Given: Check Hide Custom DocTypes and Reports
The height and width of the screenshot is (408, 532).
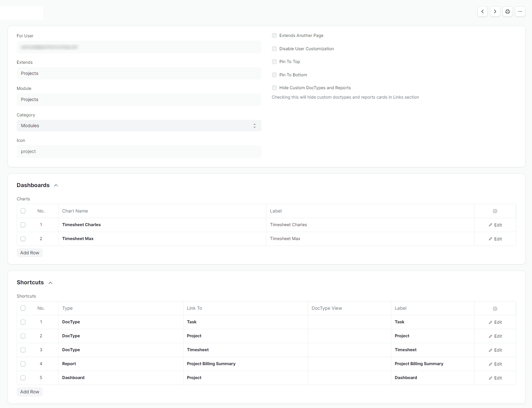Looking at the screenshot, I should click(x=274, y=87).
